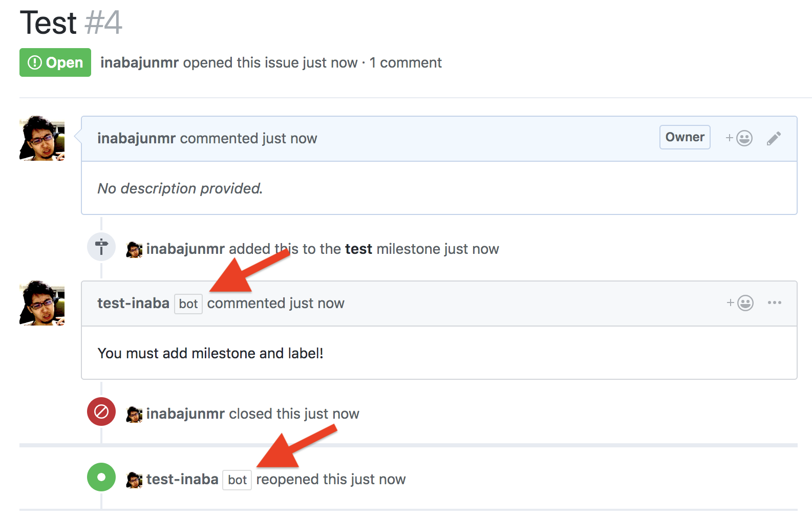This screenshot has width=812, height=519.
Task: Click the milestone event icon
Action: [x=101, y=247]
